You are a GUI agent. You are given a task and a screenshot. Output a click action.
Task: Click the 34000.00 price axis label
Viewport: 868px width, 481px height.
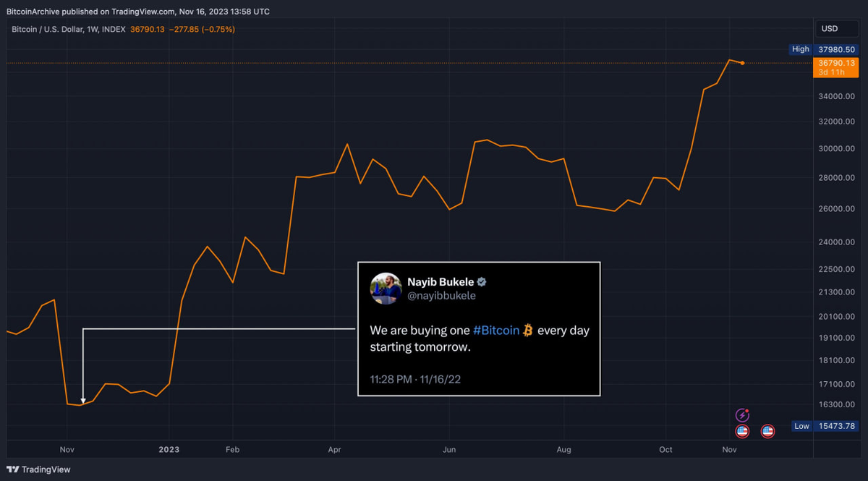835,96
